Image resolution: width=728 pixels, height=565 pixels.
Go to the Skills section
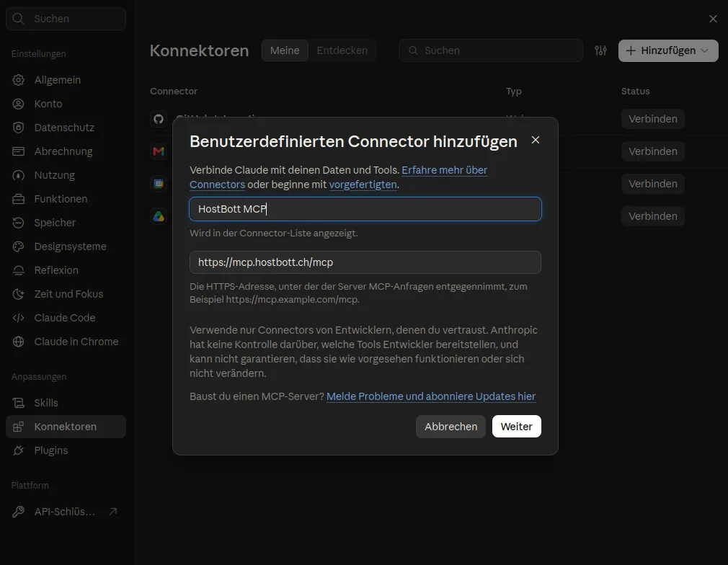point(66,403)
